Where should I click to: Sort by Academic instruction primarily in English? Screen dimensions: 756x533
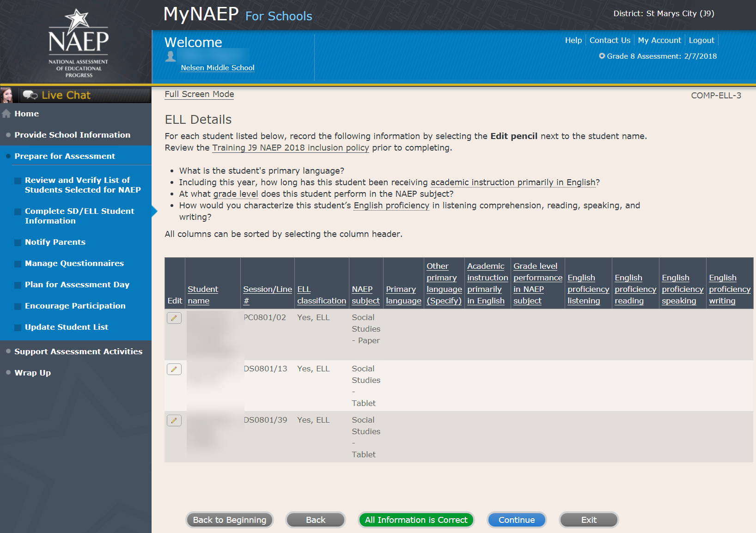pos(488,283)
